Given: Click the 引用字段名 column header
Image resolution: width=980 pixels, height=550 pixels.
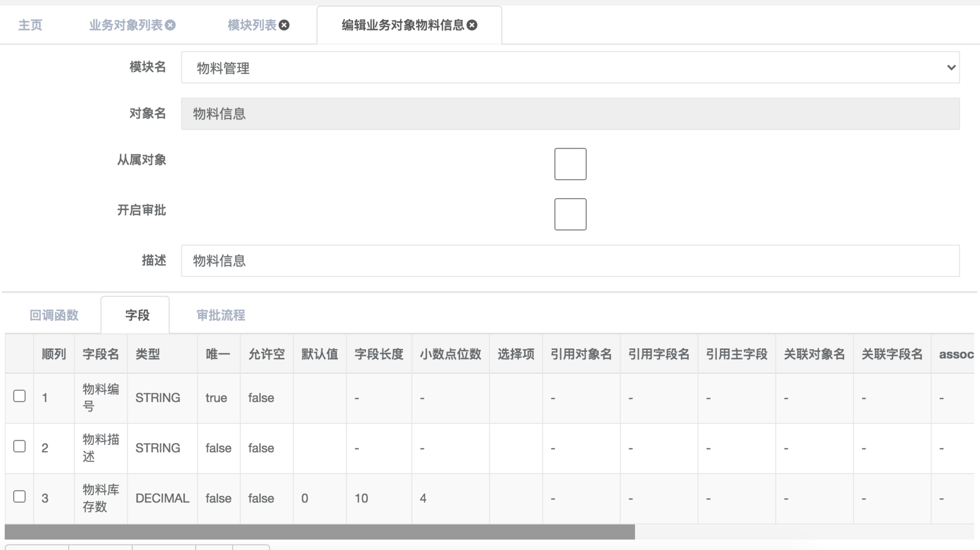Looking at the screenshot, I should point(659,354).
